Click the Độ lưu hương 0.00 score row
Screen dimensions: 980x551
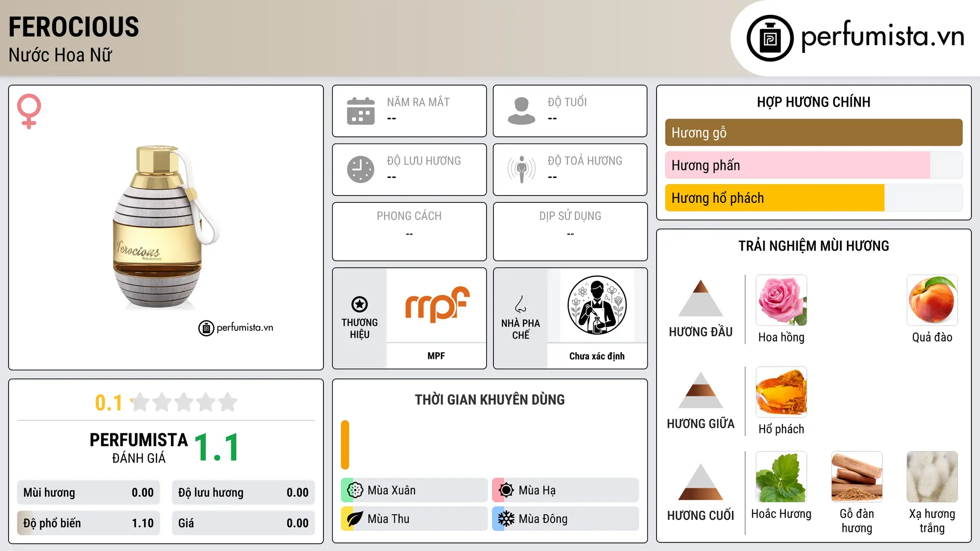point(243,493)
